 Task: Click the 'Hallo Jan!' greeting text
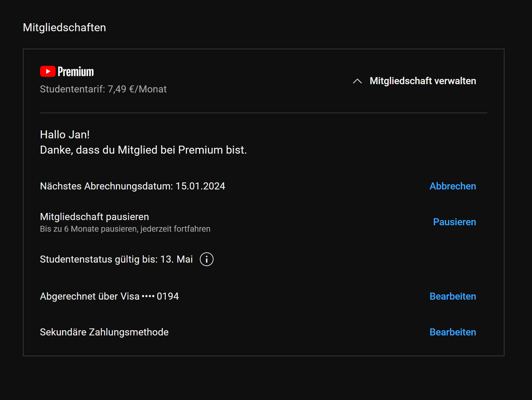65,135
